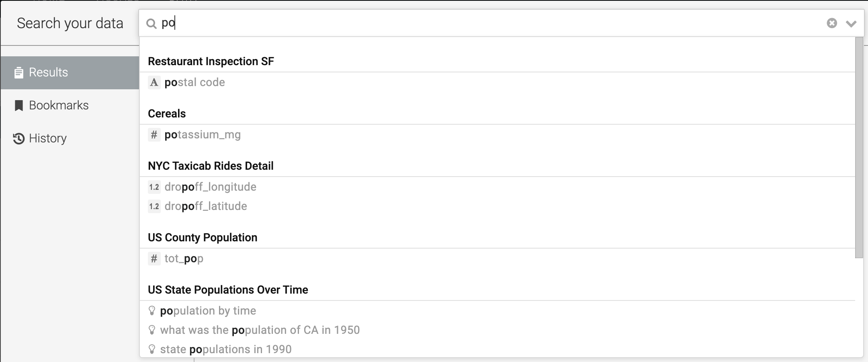Choose the dropoff_latitude suggestion
868x362 pixels.
pos(206,206)
